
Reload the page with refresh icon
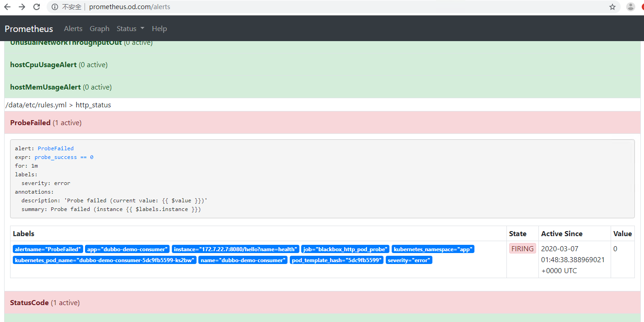(37, 7)
